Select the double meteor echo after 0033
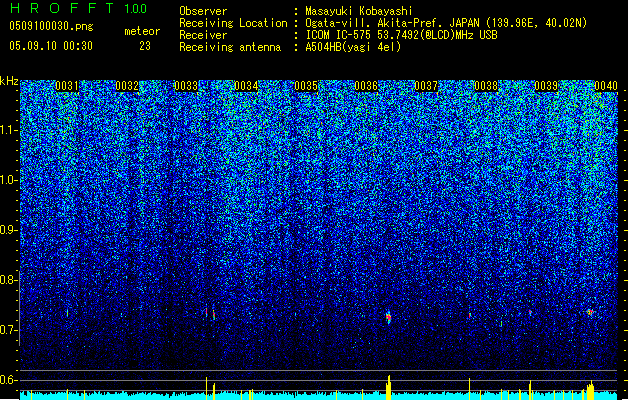 [x=210, y=314]
